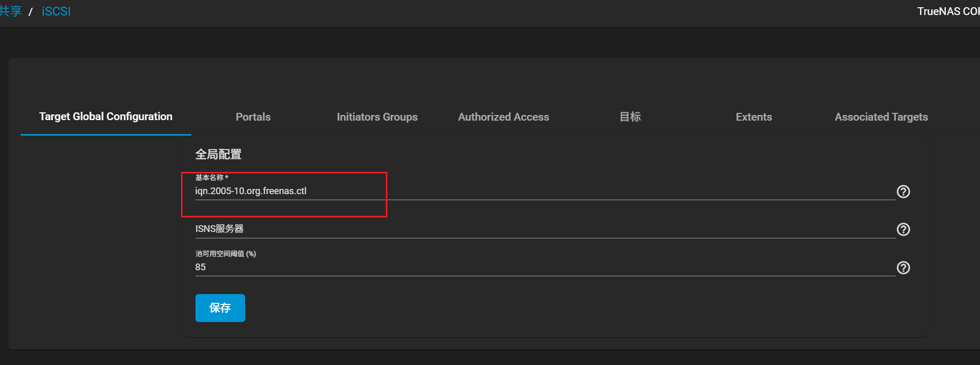Image resolution: width=980 pixels, height=365 pixels.
Task: Open help for the 基本名称 field
Action: [x=903, y=192]
